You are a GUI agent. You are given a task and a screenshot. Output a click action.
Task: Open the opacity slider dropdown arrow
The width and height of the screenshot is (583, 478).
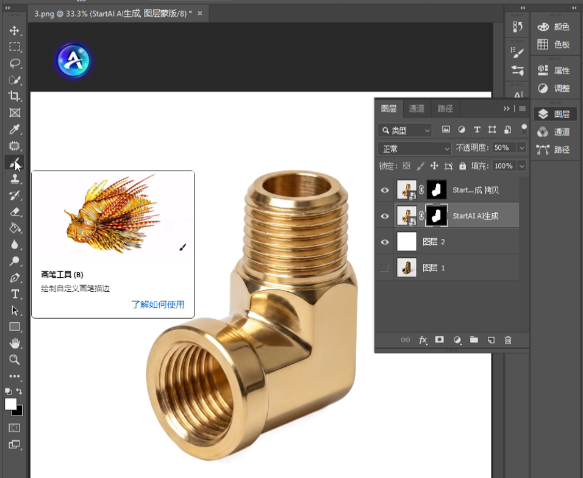point(522,148)
